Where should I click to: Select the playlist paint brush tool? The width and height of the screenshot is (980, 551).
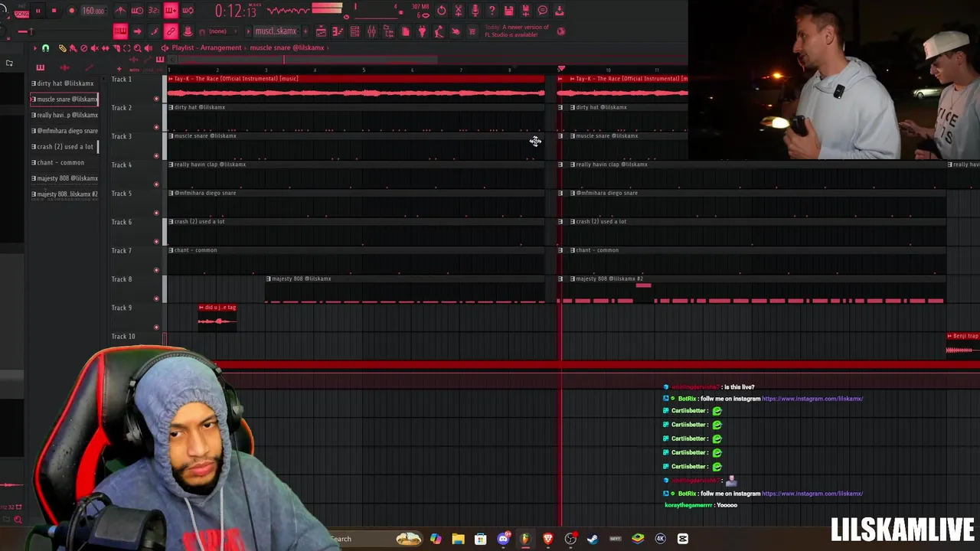(72, 47)
